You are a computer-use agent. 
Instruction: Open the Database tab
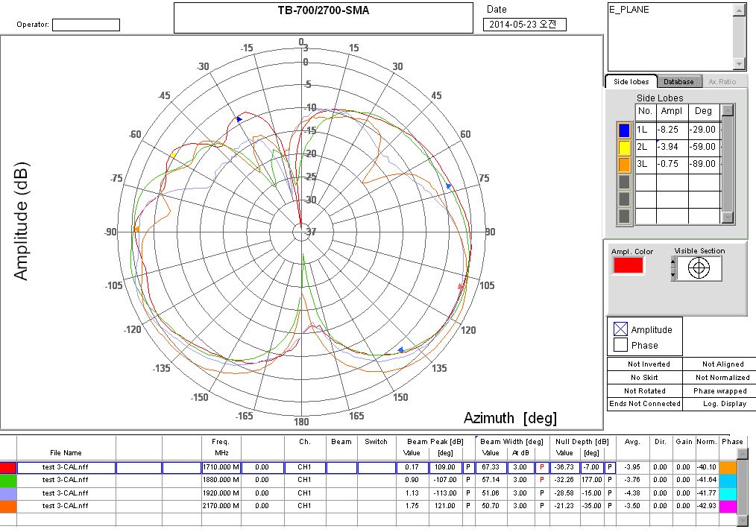click(x=678, y=82)
